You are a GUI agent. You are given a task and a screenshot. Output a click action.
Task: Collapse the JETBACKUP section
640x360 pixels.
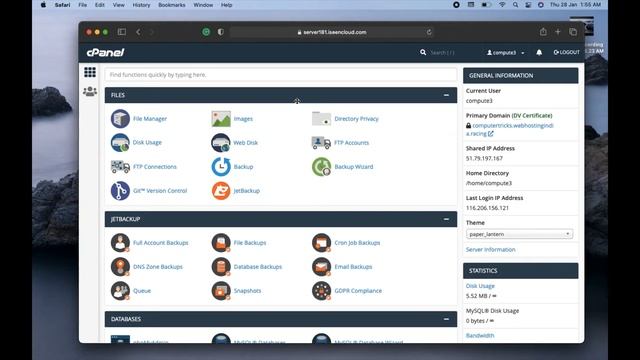pyautogui.click(x=446, y=219)
